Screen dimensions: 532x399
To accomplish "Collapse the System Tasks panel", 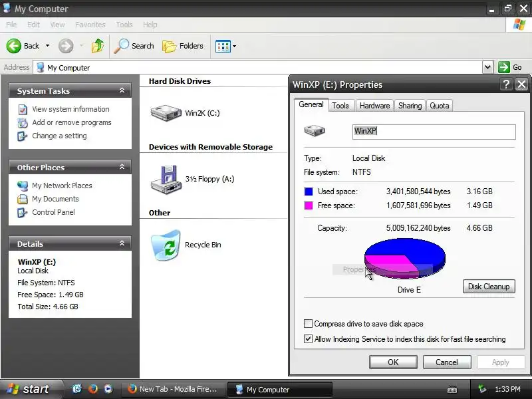I will (122, 90).
